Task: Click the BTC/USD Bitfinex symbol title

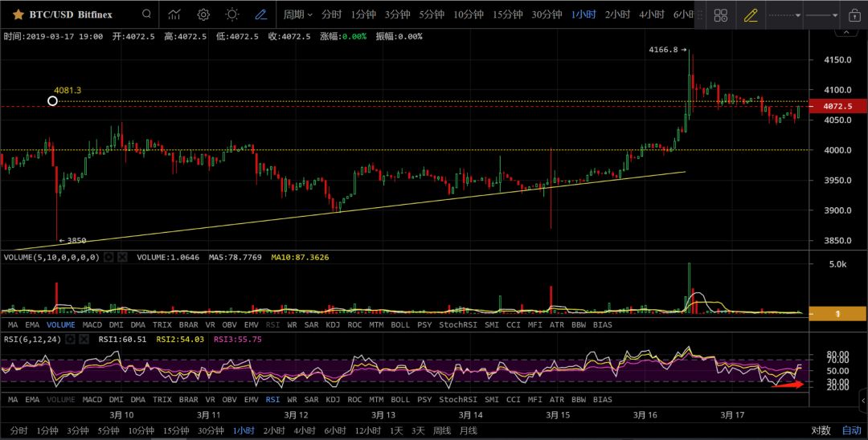Action: tap(71, 14)
